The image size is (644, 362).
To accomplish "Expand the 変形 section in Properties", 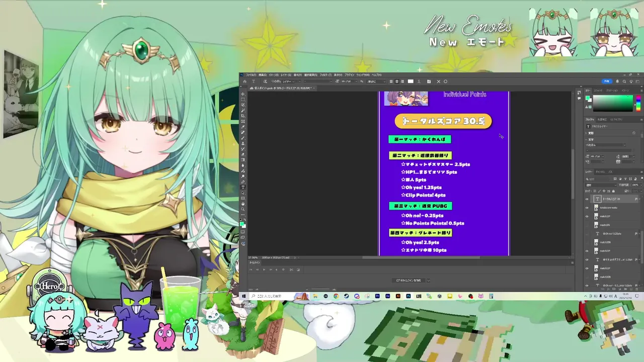I will 586,133.
